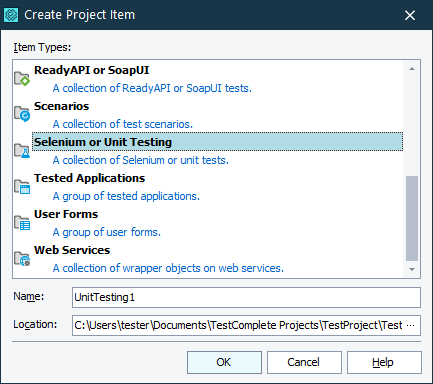Viewport: 433px width, 384px height.
Task: Click the ReadyAPI or SoapUI folder icon
Action: point(22,79)
